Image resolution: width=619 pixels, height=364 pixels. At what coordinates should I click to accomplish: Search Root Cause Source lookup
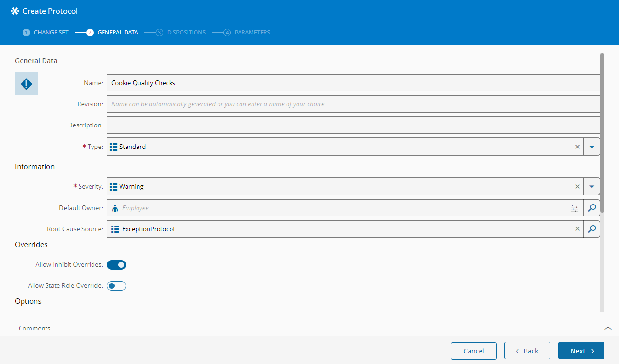(x=592, y=229)
